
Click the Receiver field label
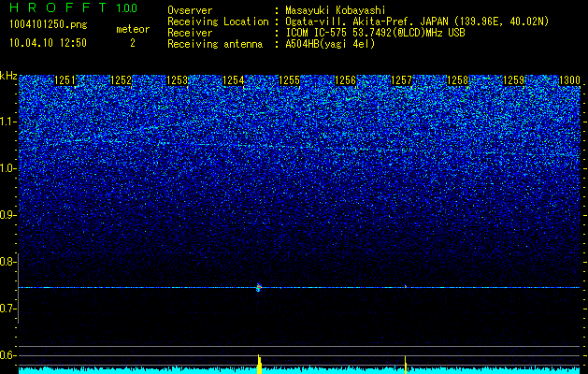190,33
